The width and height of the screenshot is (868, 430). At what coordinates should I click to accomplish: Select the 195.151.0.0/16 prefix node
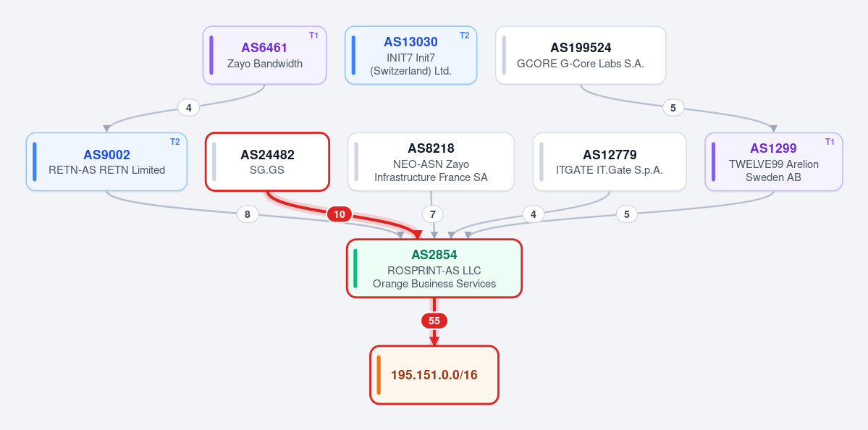434,375
